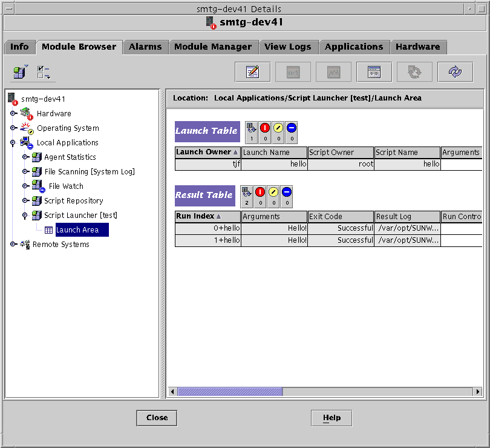
Task: Click the greyed graph toolbar button
Action: click(333, 72)
